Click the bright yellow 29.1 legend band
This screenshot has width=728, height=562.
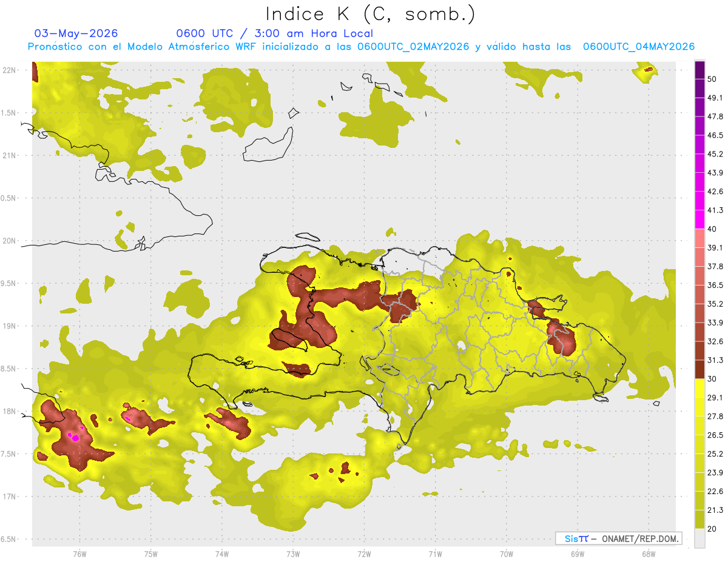699,388
